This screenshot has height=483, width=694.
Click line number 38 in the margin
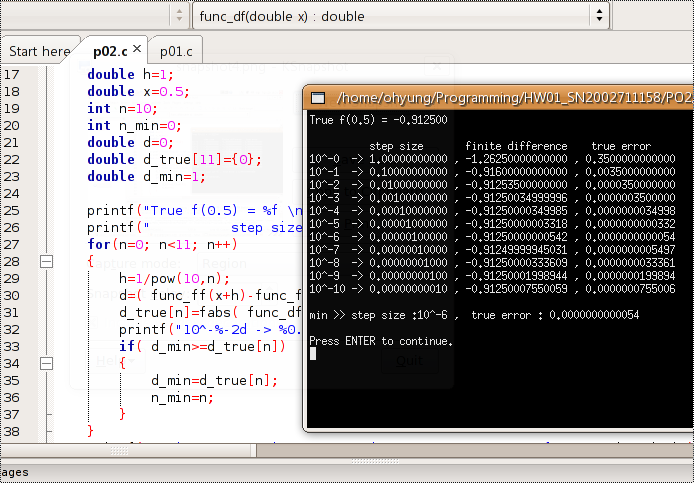click(x=12, y=431)
